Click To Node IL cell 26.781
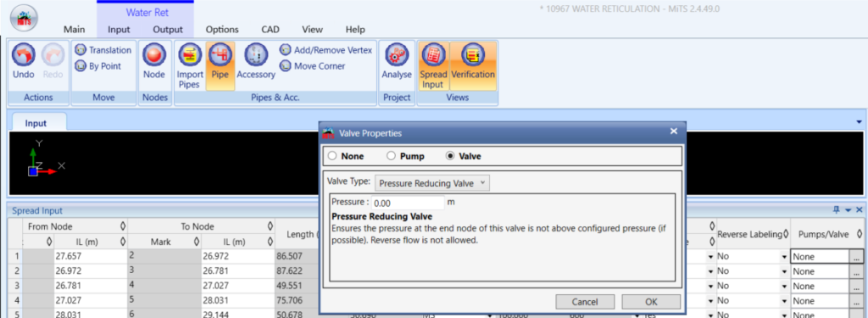This screenshot has height=318, width=868. click(x=237, y=271)
